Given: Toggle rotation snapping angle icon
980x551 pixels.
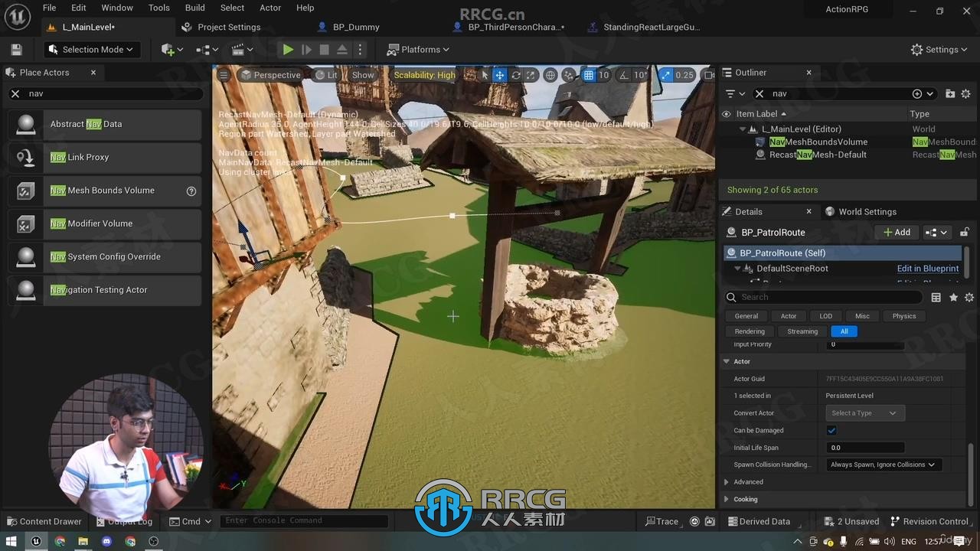Looking at the screenshot, I should tap(623, 75).
